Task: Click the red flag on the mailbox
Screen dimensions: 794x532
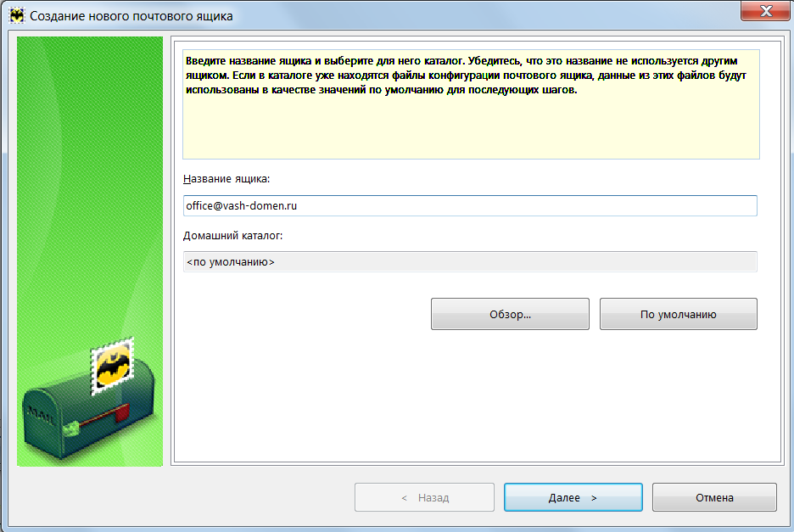Action: point(120,413)
